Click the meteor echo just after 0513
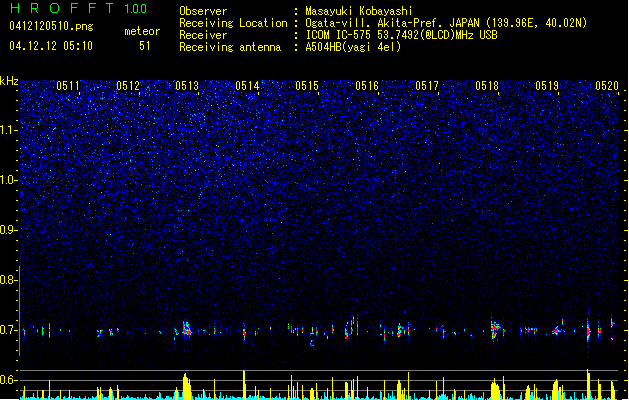 pos(187,329)
